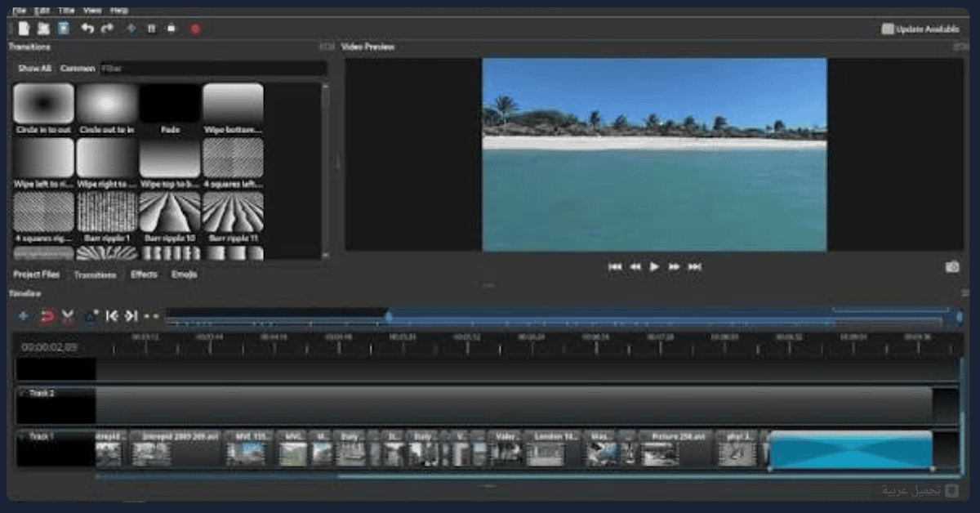Create a new project from toolbar

pos(24,29)
